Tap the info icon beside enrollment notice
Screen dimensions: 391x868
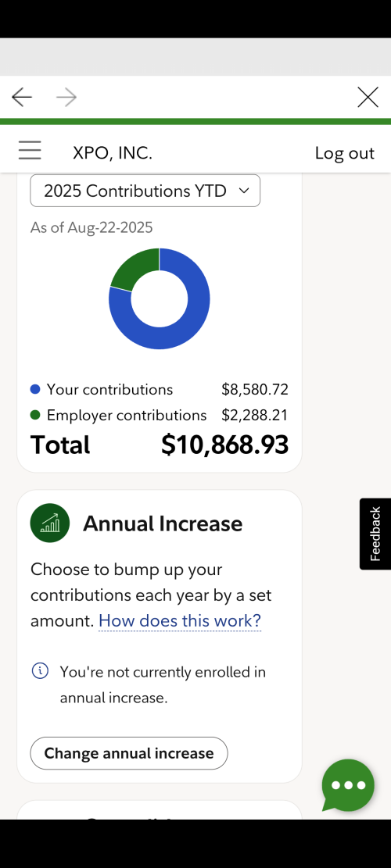click(x=40, y=671)
